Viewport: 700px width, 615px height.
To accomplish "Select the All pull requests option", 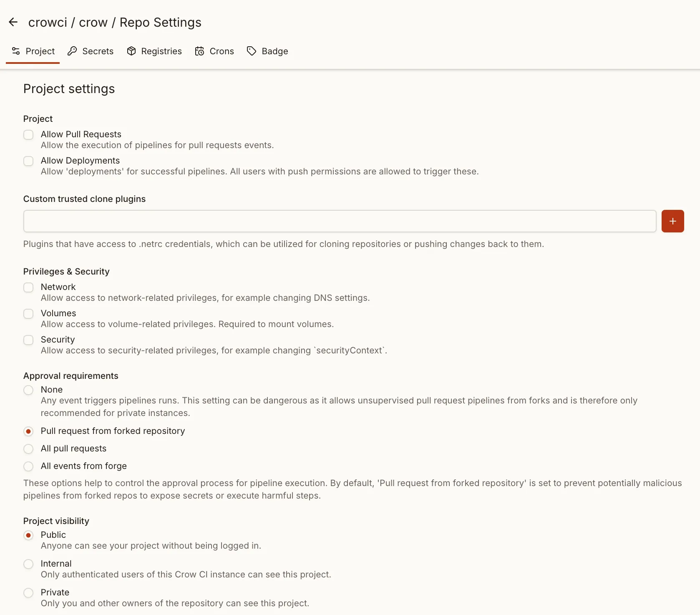I will coord(28,449).
